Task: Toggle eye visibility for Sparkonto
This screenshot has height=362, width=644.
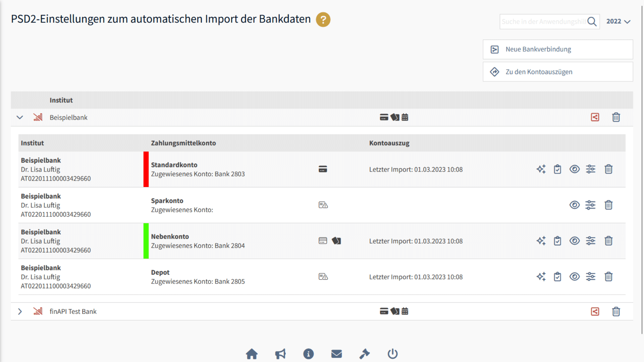Action: (574, 205)
